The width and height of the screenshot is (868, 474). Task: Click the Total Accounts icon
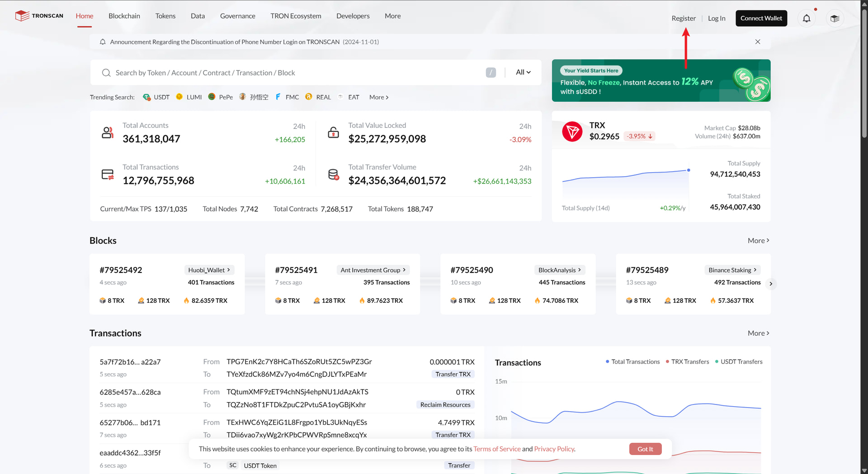[108, 132]
